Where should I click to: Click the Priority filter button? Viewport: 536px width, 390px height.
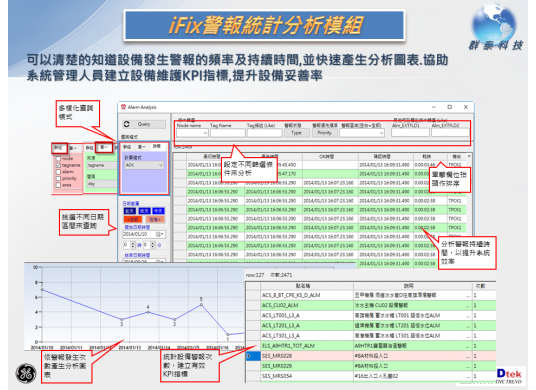pos(324,133)
